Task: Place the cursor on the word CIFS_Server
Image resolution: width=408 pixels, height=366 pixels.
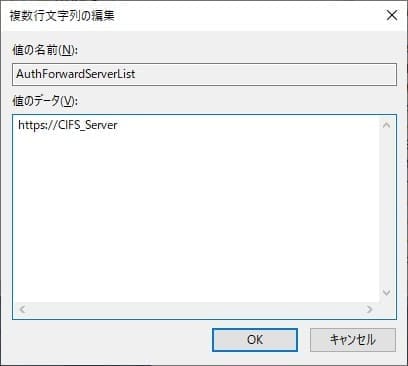Action: click(88, 125)
